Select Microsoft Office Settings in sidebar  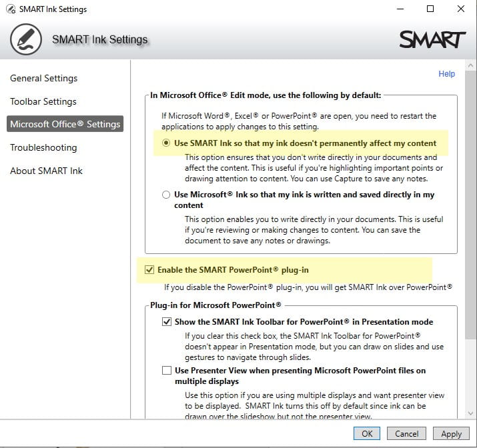[x=65, y=124]
